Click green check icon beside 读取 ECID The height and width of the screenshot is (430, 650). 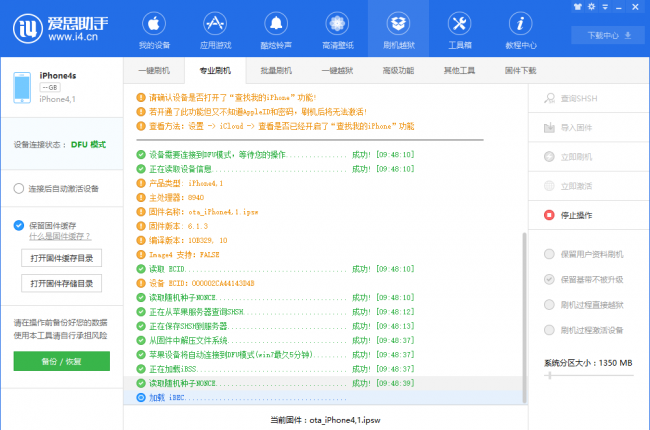(x=141, y=269)
